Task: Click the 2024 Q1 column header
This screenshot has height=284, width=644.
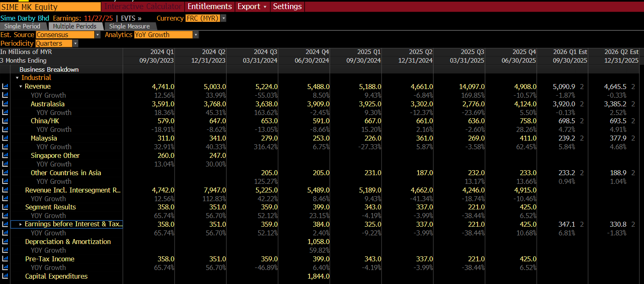Action: click(x=162, y=52)
